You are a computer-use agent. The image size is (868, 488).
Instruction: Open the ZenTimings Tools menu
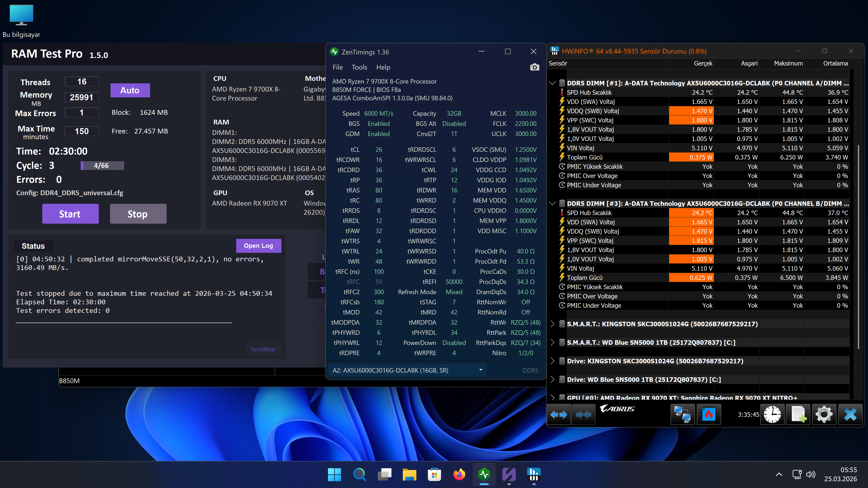point(359,67)
